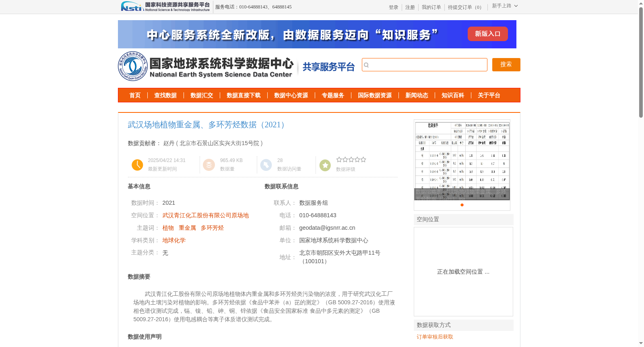The image size is (644, 347).
Task: Click the 多环芳烃 keyword link
Action: point(213,228)
